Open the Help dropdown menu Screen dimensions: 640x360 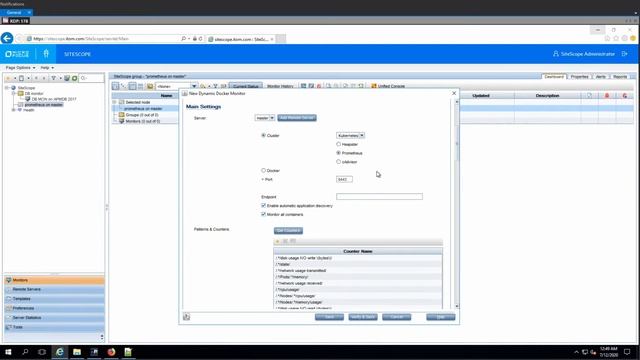point(47,67)
